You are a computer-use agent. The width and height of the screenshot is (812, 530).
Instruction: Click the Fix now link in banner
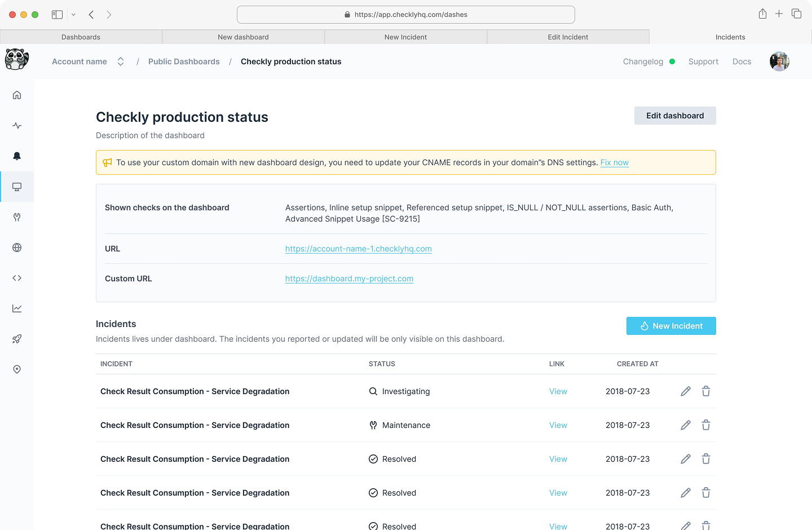[x=615, y=162]
